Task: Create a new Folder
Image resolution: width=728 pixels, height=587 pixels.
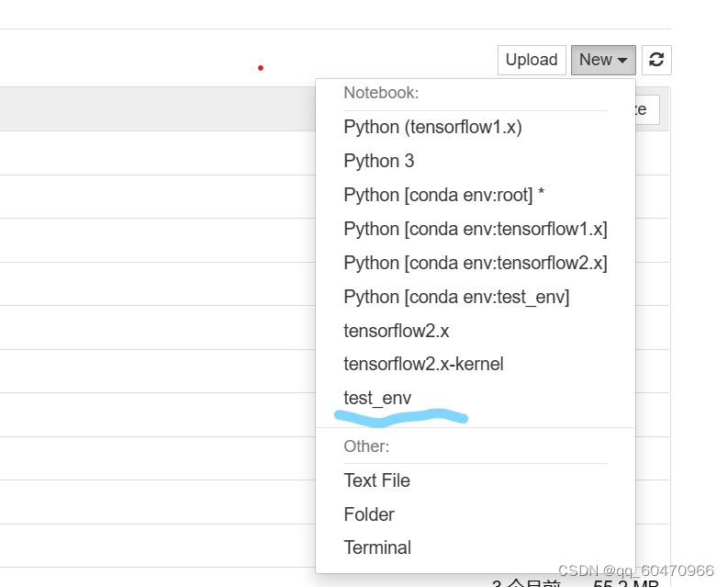Action: tap(369, 514)
